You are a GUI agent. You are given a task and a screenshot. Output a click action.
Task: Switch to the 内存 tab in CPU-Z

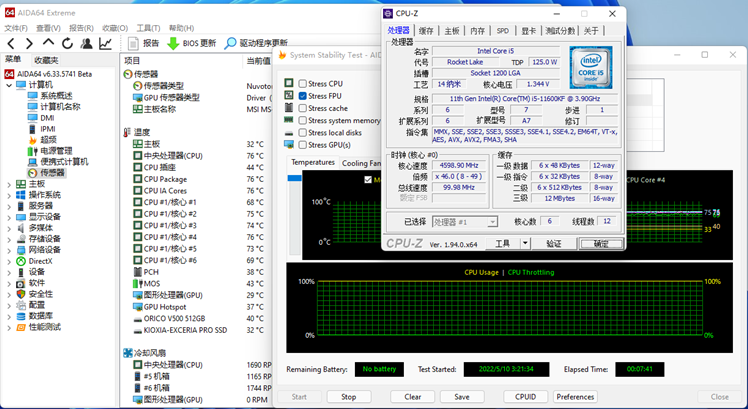click(x=477, y=31)
